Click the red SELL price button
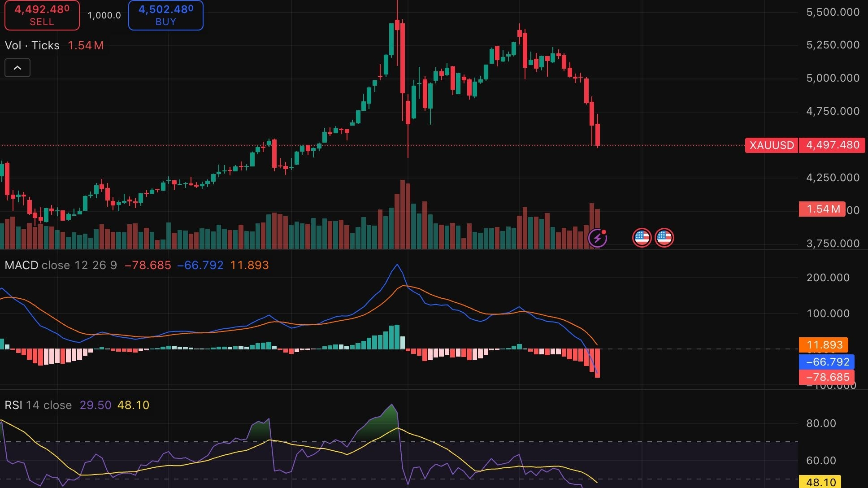Viewport: 868px width, 488px height. (42, 15)
